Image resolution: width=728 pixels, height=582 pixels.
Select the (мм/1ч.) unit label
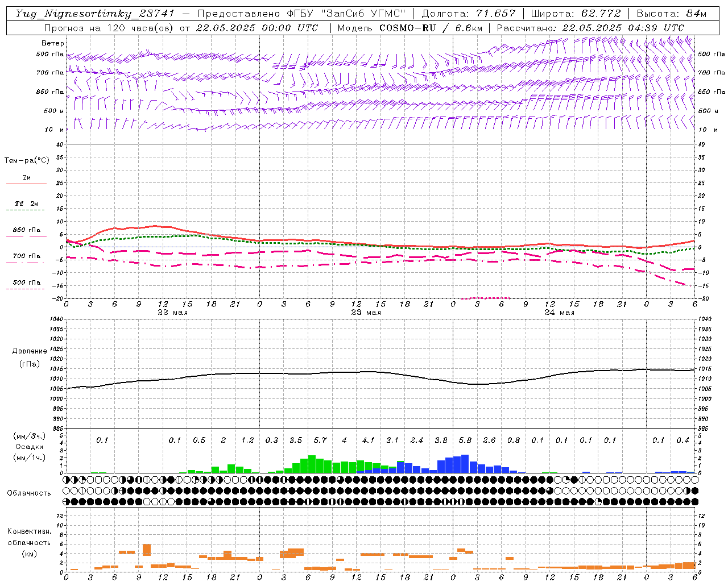pos(29,458)
